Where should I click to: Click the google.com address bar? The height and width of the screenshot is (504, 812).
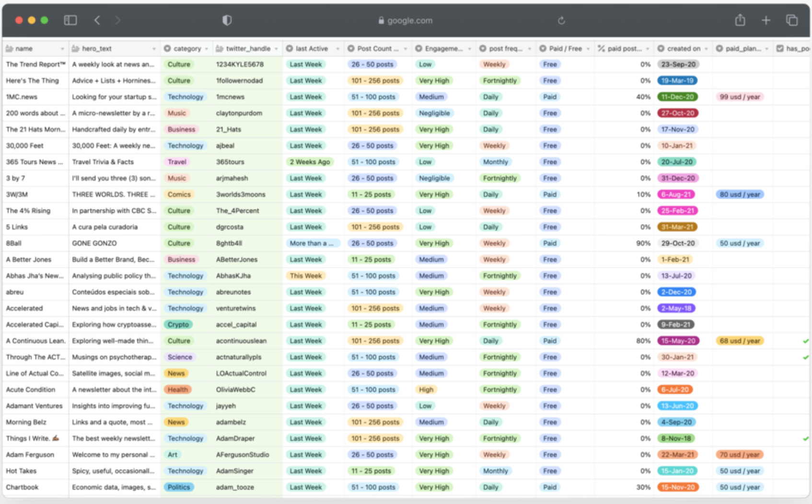(x=406, y=21)
